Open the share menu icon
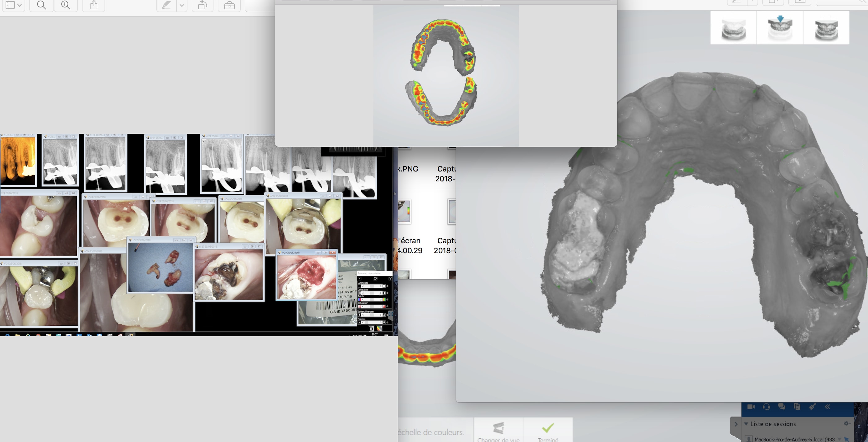Screen dimensions: 868x442 [94, 5]
